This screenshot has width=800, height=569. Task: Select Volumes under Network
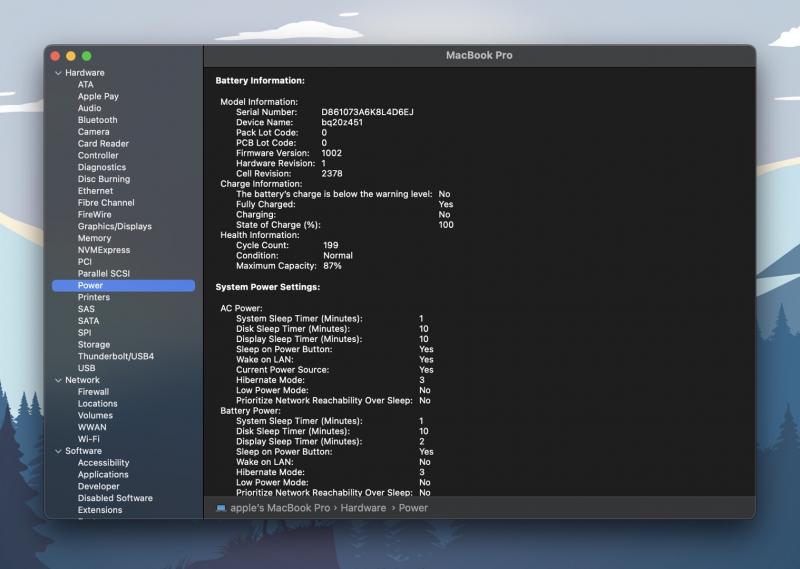point(95,415)
